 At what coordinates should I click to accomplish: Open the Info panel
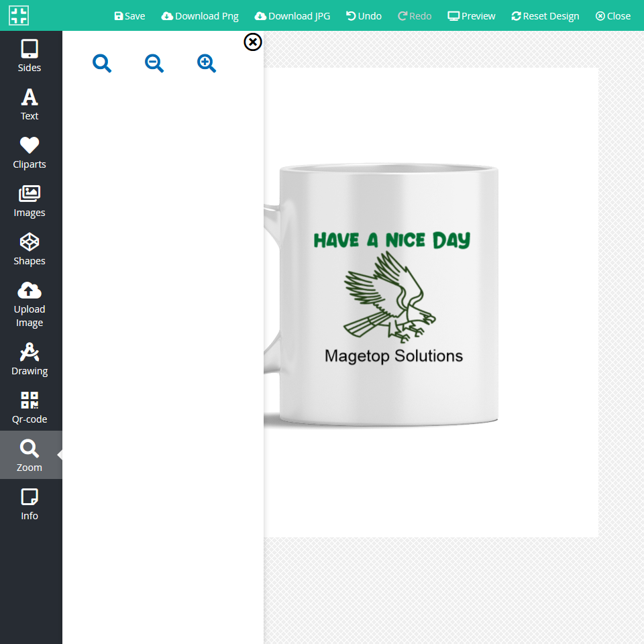[30, 504]
